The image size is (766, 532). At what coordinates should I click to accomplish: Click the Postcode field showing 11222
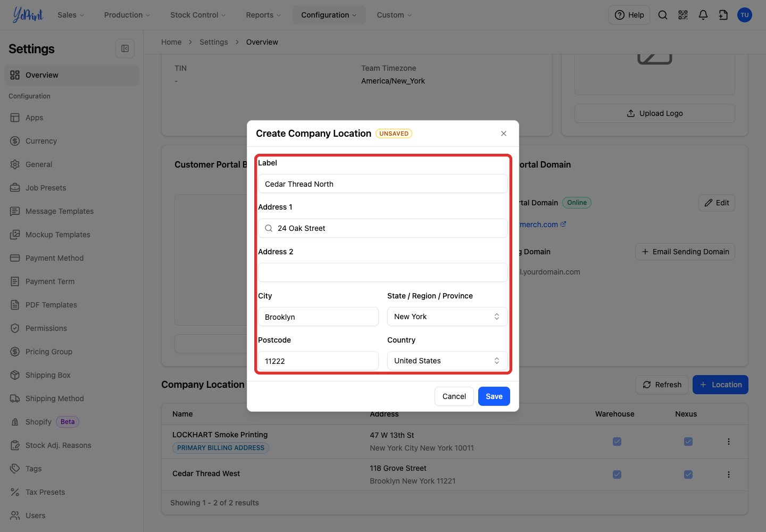[318, 361]
